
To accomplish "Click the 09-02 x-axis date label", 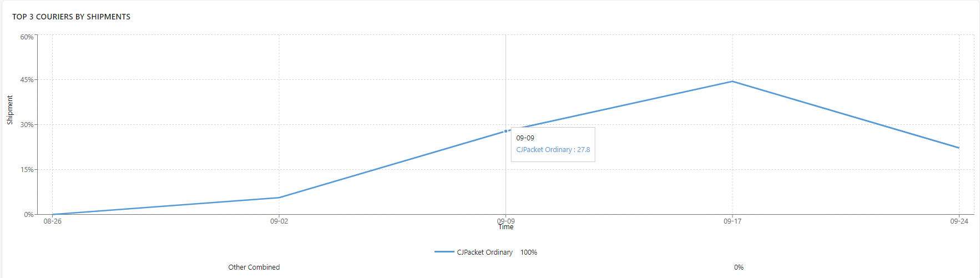I will coord(279,221).
